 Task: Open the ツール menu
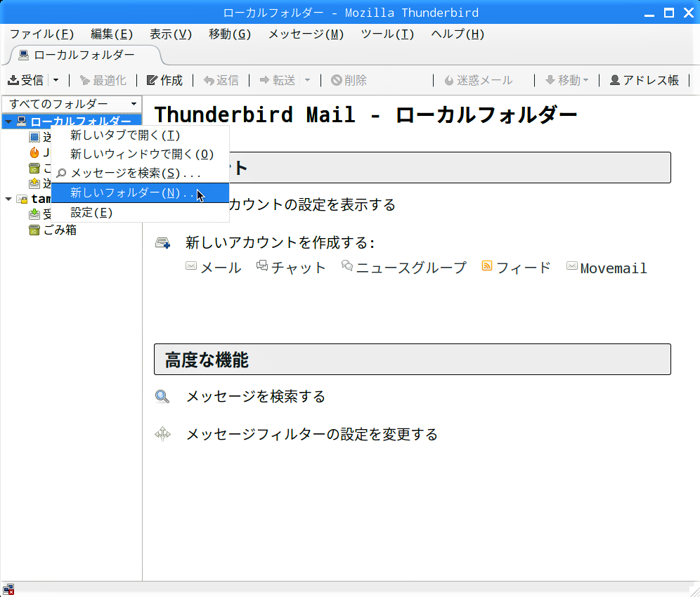387,34
